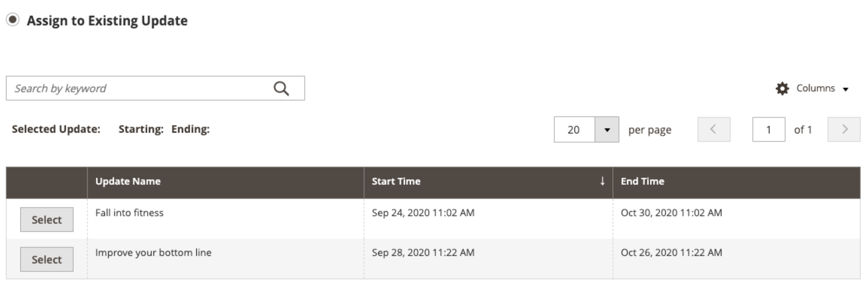Open the Columns dropdown

813,88
